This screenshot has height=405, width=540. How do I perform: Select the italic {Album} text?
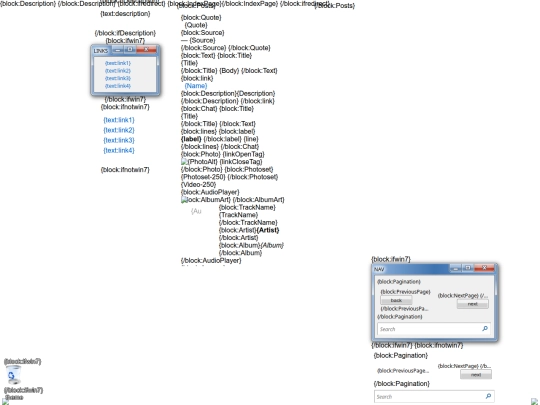tap(272, 245)
